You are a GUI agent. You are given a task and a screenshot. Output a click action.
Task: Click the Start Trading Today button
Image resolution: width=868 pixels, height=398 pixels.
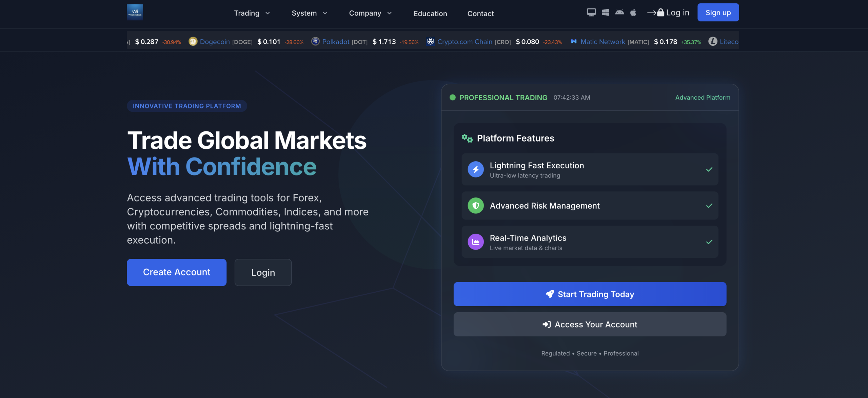point(590,294)
